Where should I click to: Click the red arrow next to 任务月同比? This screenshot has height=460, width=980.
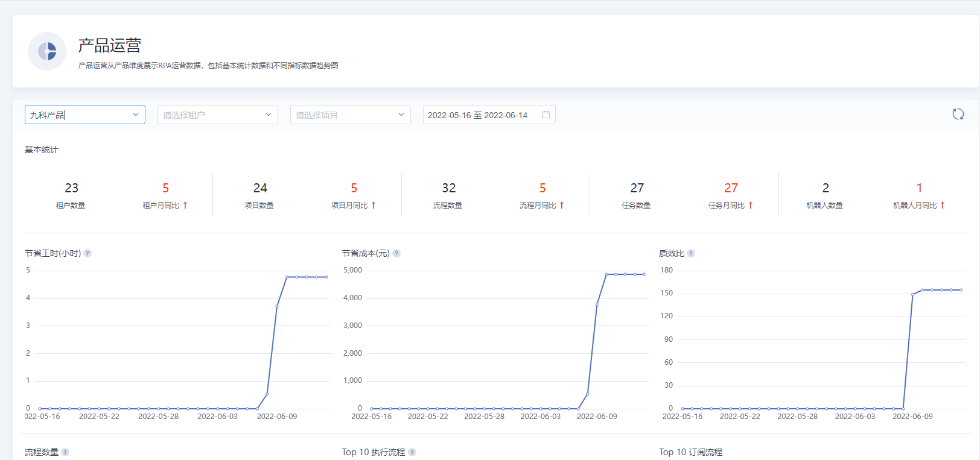tap(751, 205)
